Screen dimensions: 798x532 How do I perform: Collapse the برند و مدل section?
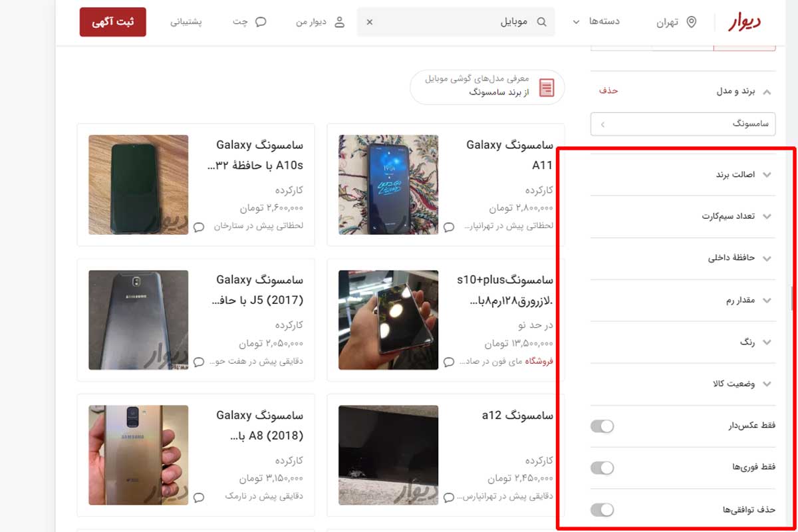pyautogui.click(x=767, y=92)
